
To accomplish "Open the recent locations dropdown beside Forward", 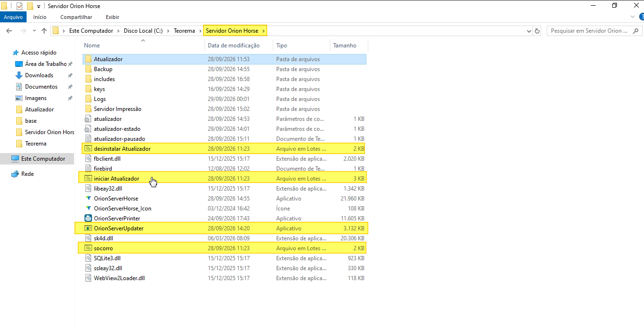I will coord(34,31).
